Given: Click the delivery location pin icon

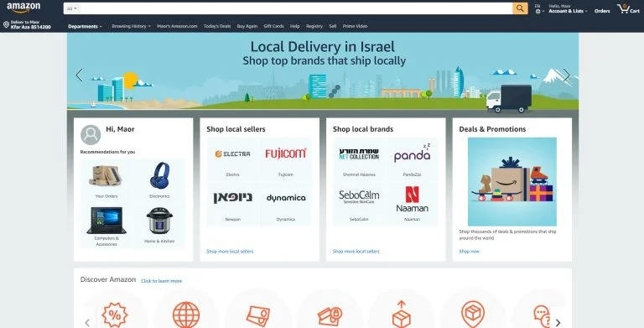Looking at the screenshot, I should (x=6, y=24).
